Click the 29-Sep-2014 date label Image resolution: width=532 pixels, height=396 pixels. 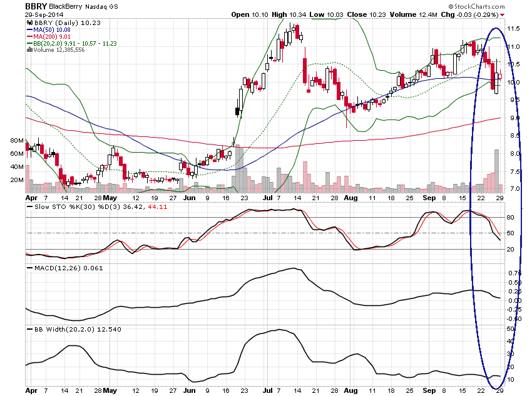pyautogui.click(x=44, y=15)
